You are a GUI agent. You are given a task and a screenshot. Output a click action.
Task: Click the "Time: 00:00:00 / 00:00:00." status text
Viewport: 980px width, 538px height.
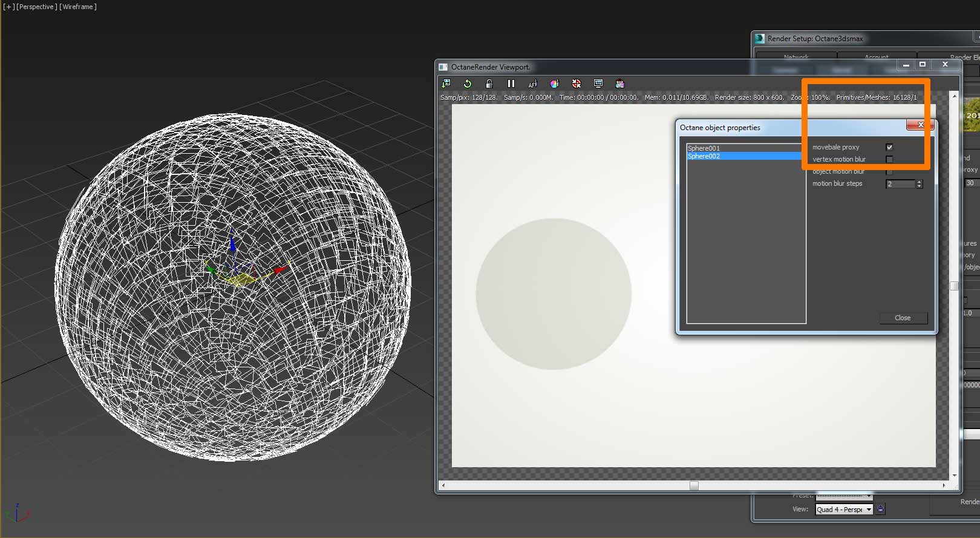[599, 97]
